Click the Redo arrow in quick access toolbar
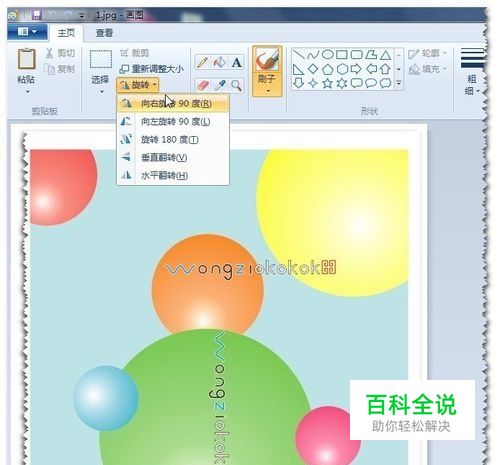500x465 pixels. click(x=68, y=14)
